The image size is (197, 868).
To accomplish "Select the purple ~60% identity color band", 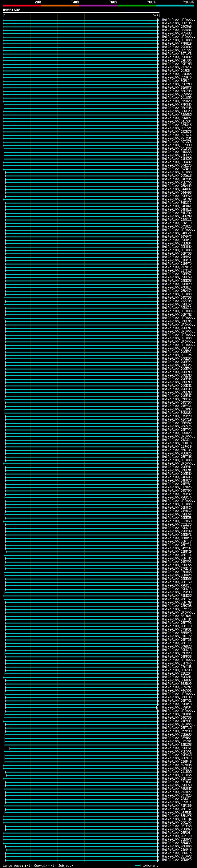I will 99,6.
